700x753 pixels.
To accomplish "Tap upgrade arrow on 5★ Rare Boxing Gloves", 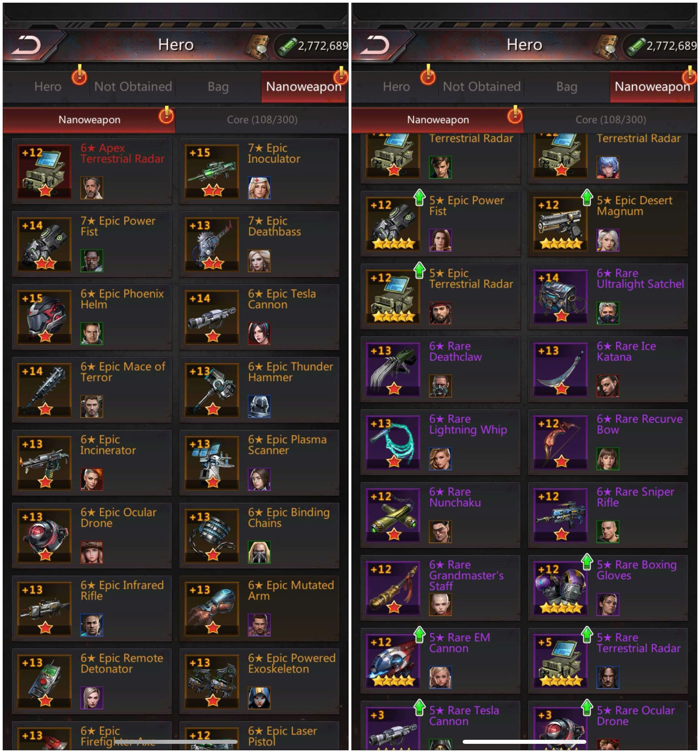I will pos(587,562).
